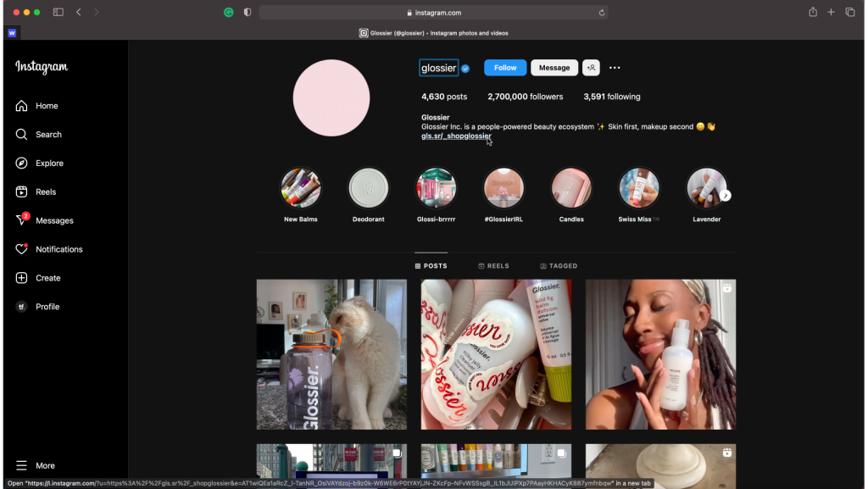
Task: Reload the page
Action: (602, 13)
